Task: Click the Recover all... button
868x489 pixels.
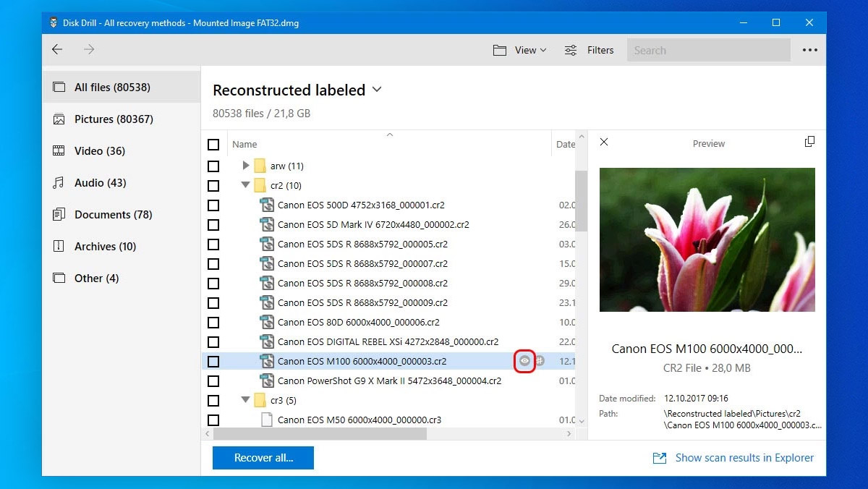Action: [x=263, y=458]
